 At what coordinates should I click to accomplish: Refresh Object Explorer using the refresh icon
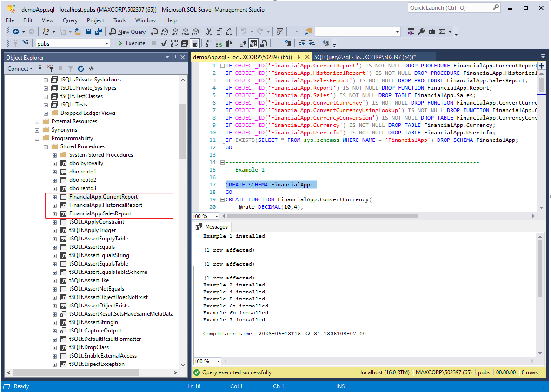[81, 68]
